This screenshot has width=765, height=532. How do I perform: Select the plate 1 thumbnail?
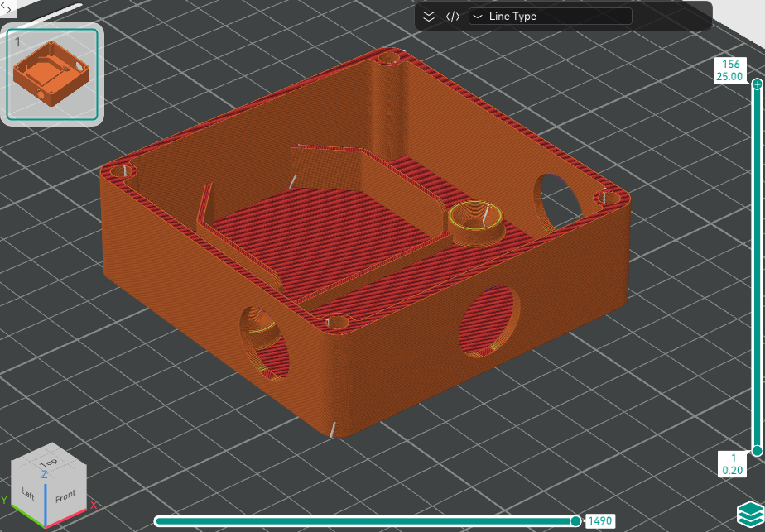[x=52, y=74]
